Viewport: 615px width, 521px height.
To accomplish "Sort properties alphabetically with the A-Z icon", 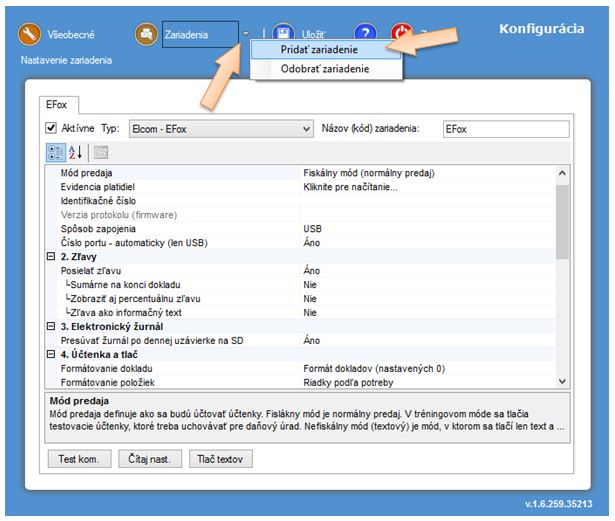I will 74,152.
